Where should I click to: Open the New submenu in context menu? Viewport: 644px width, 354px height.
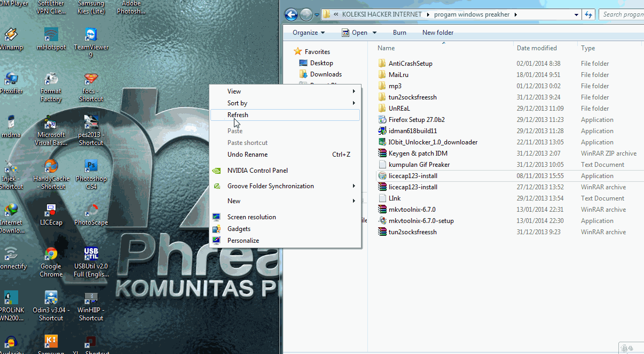(x=285, y=201)
